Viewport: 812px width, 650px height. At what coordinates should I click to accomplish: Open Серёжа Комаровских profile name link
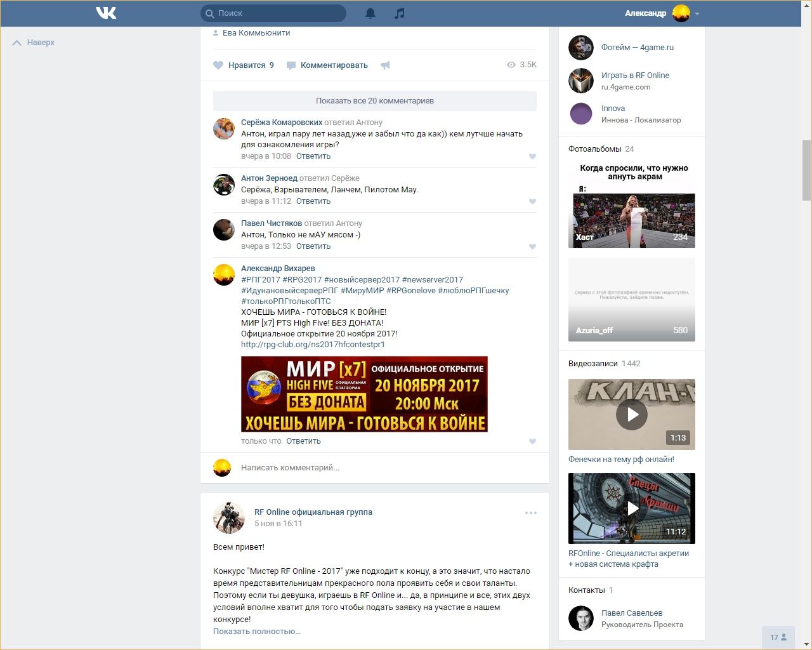tap(282, 123)
